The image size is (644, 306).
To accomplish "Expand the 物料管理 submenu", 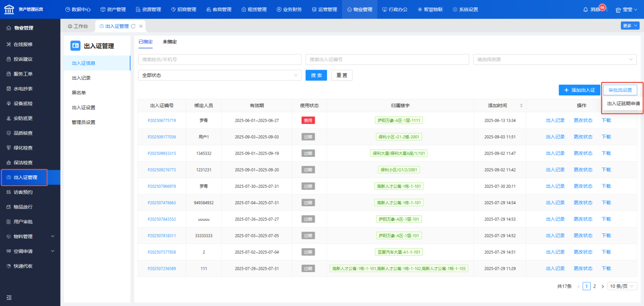I will 52,236.
